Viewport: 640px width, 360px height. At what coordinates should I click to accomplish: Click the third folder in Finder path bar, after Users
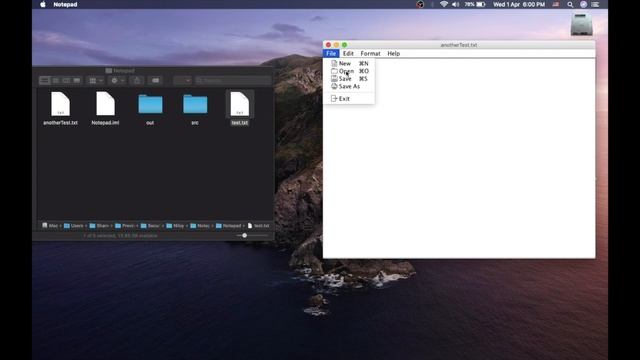(99, 225)
